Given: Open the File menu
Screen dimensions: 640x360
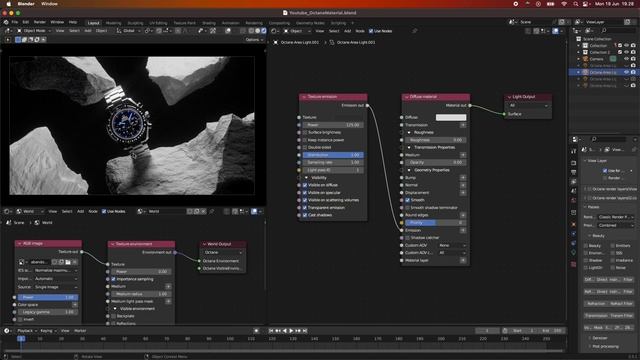Looking at the screenshot, I should pyautogui.click(x=15, y=22).
